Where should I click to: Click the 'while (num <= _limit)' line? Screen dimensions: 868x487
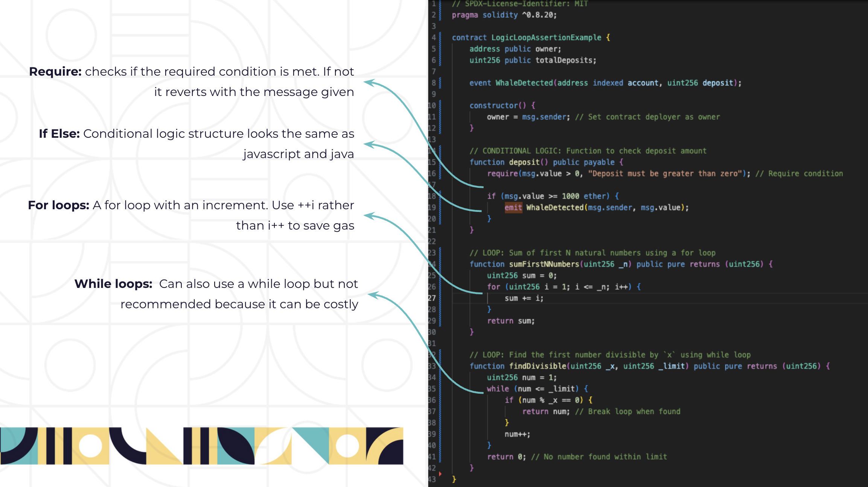point(537,389)
